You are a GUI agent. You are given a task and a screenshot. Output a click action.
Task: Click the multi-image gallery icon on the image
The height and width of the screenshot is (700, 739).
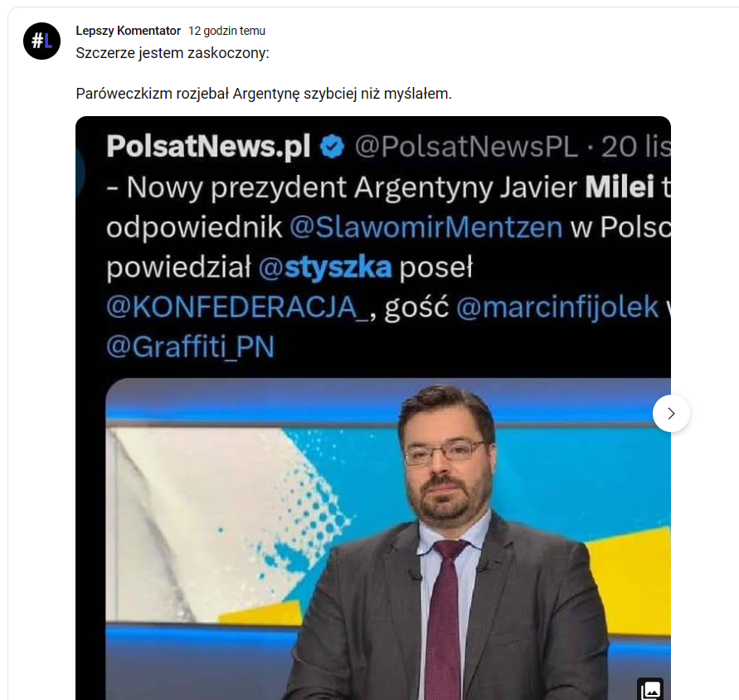coord(650,688)
